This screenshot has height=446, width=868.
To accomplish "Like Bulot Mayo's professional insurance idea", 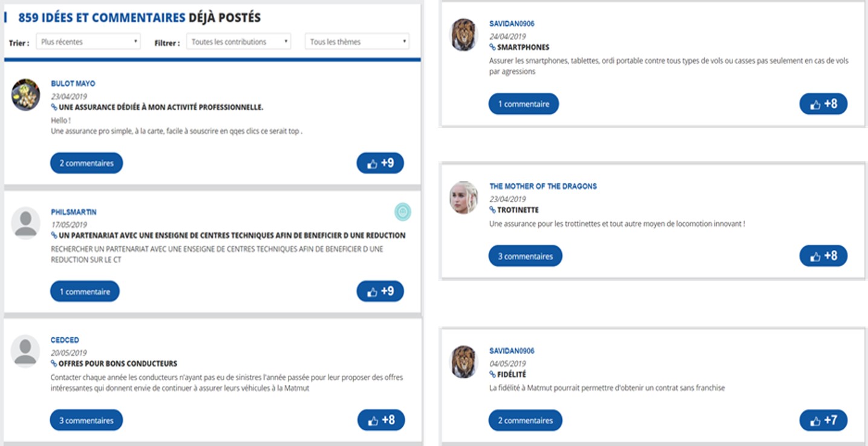I will pos(380,163).
